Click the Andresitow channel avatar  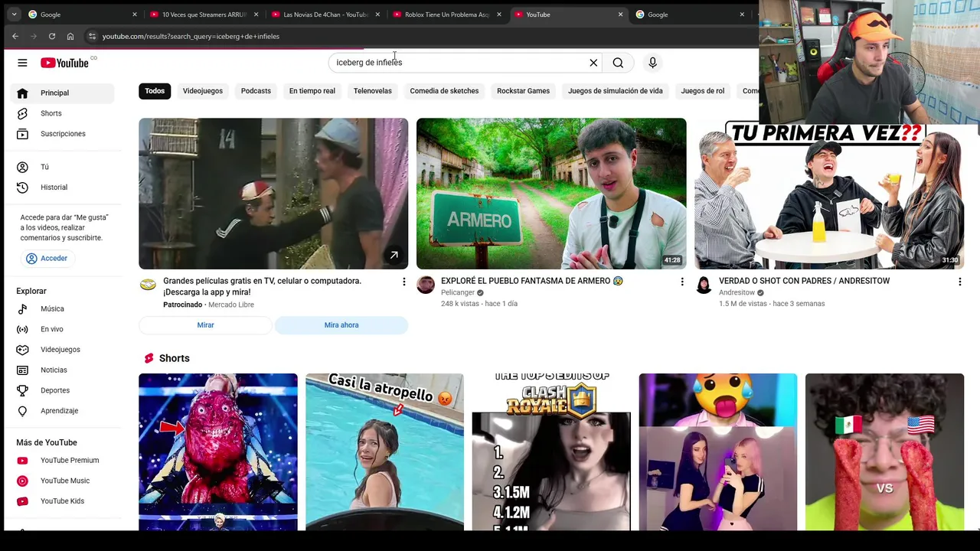point(704,285)
